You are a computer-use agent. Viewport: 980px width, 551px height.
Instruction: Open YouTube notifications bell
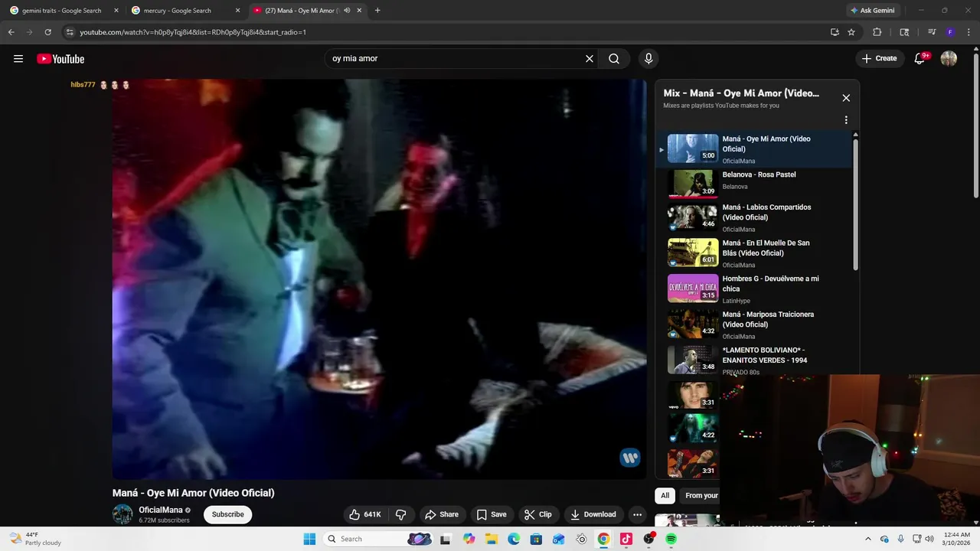[x=920, y=58]
